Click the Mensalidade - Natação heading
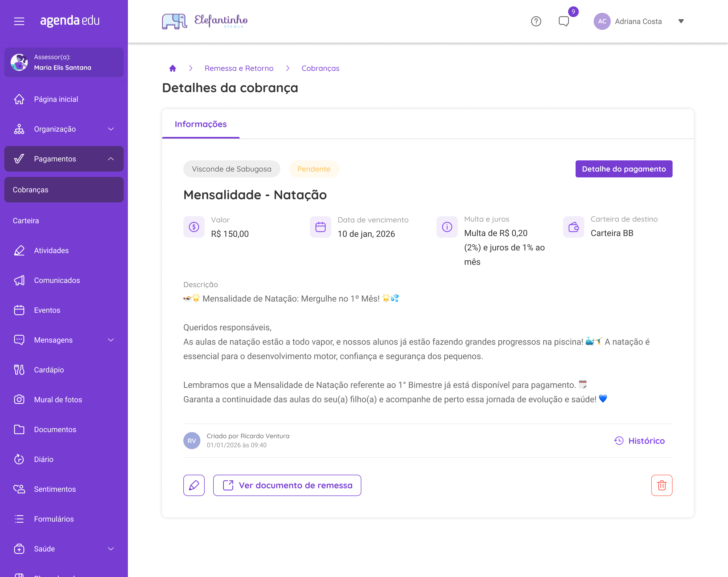728x577 pixels. [255, 195]
